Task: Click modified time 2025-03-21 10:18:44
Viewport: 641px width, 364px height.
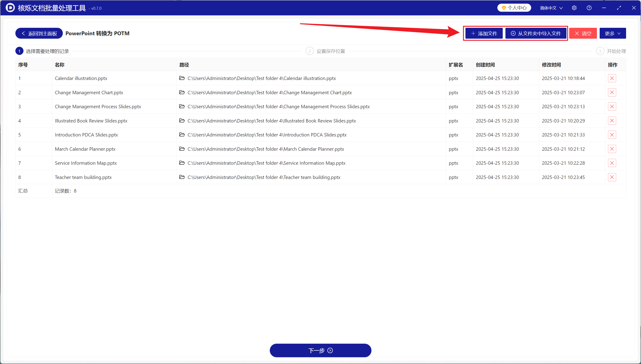Action: coord(563,78)
